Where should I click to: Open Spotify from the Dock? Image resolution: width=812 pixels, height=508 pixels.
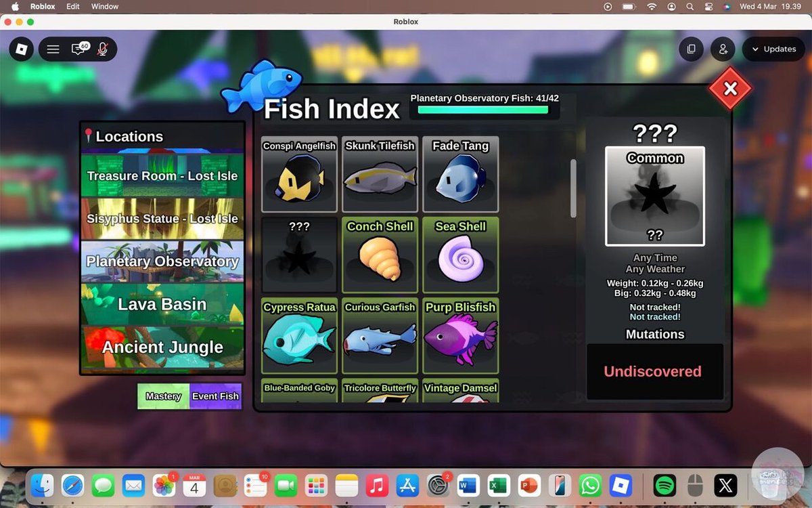click(667, 485)
